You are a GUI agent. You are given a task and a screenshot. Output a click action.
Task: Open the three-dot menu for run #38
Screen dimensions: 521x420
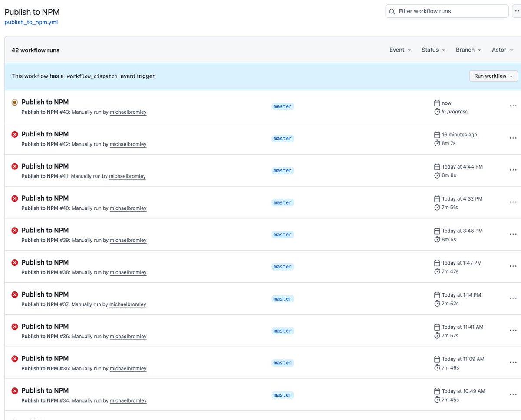[x=513, y=266]
